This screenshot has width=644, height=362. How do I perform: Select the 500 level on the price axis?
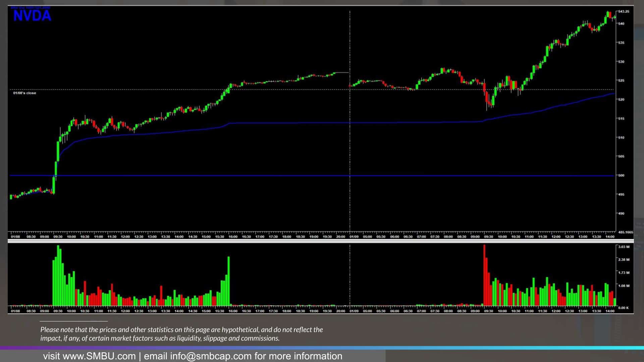pos(621,175)
